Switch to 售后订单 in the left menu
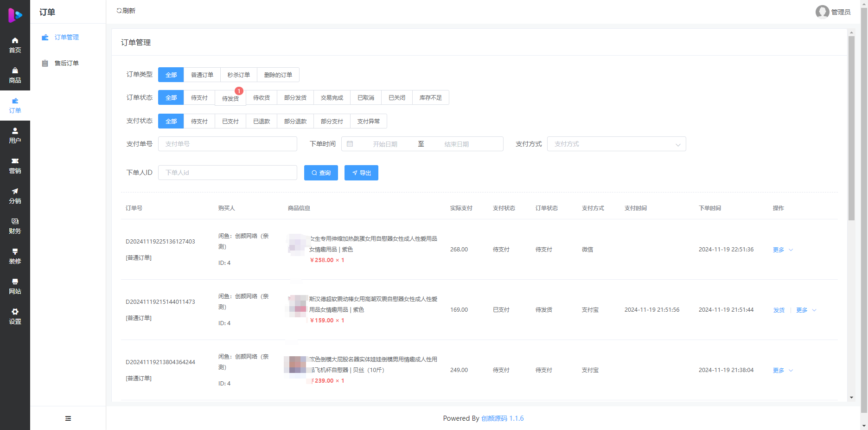This screenshot has width=868, height=430. pos(66,63)
